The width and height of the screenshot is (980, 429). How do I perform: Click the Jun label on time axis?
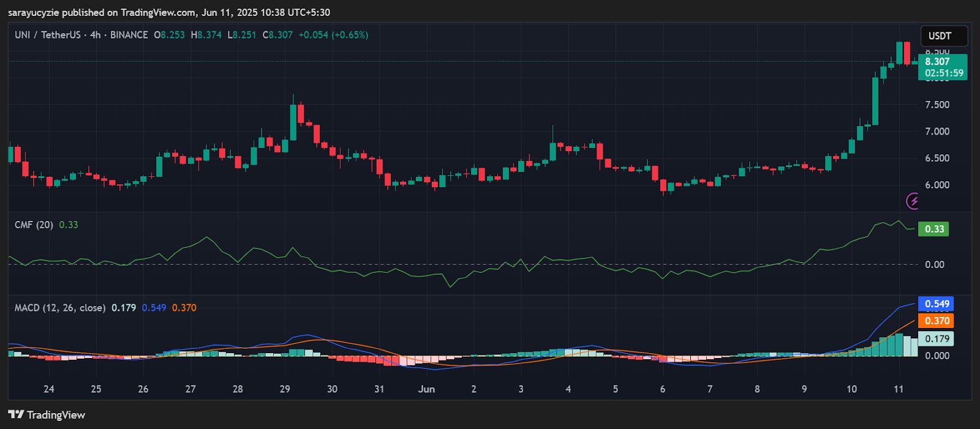(x=426, y=389)
